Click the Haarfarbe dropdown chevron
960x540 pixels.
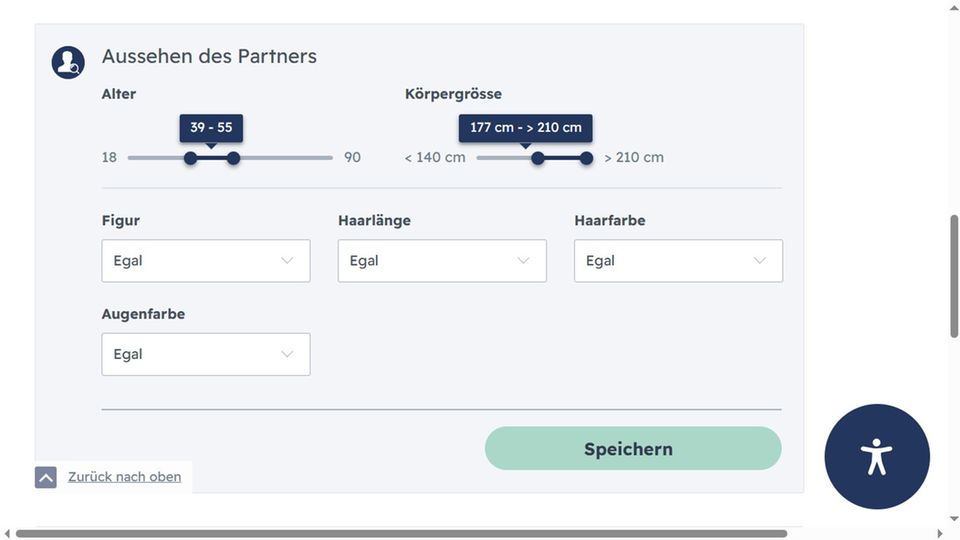click(x=759, y=261)
